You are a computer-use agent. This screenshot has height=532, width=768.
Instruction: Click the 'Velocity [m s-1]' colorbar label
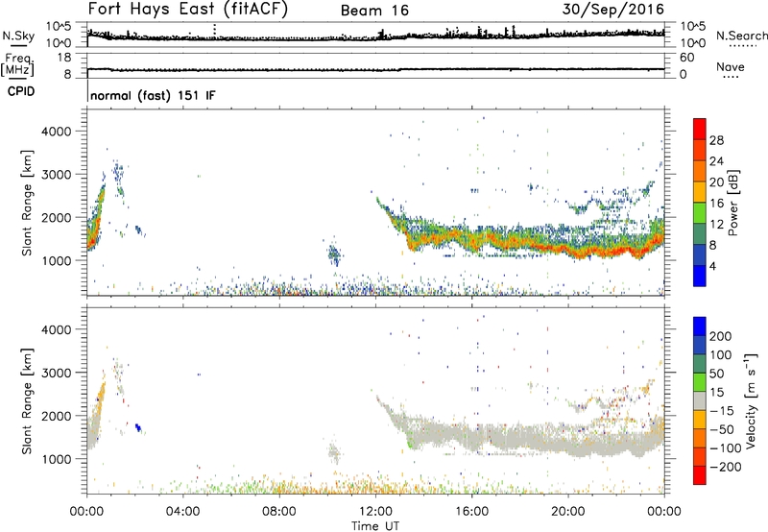pyautogui.click(x=751, y=401)
